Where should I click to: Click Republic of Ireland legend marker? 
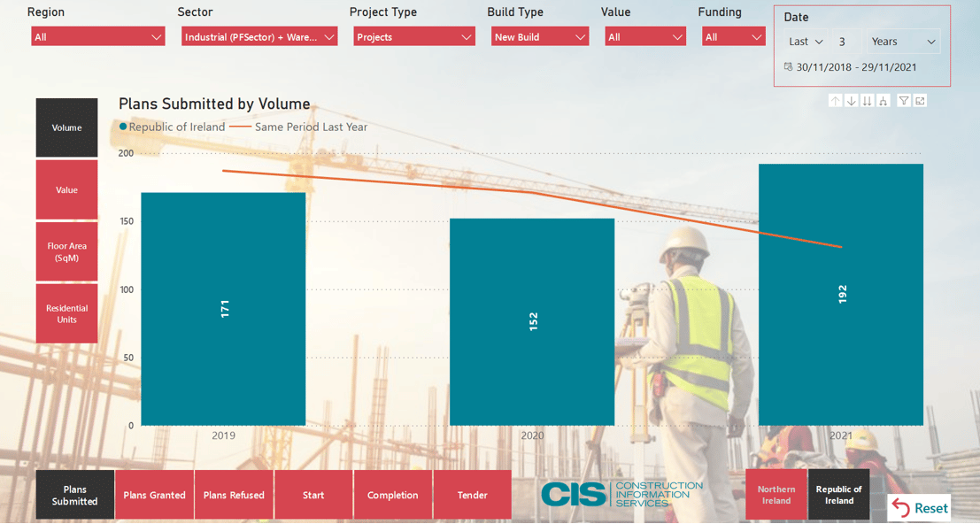123,127
